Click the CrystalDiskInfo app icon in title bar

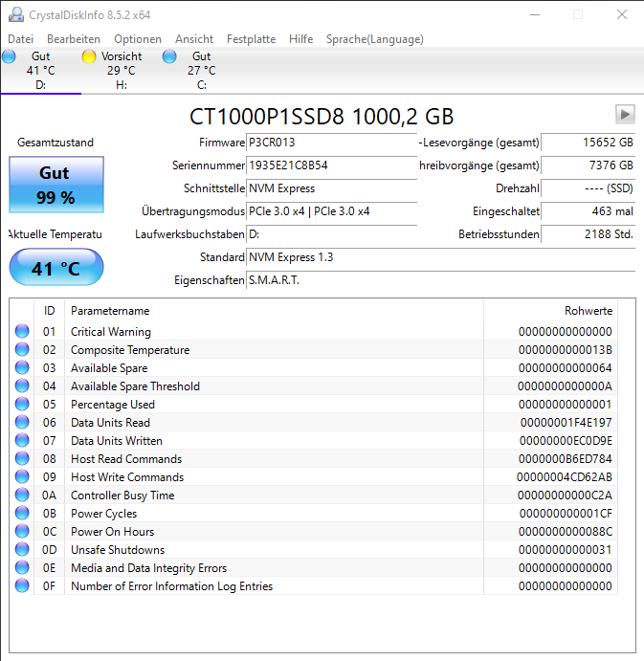click(16, 14)
